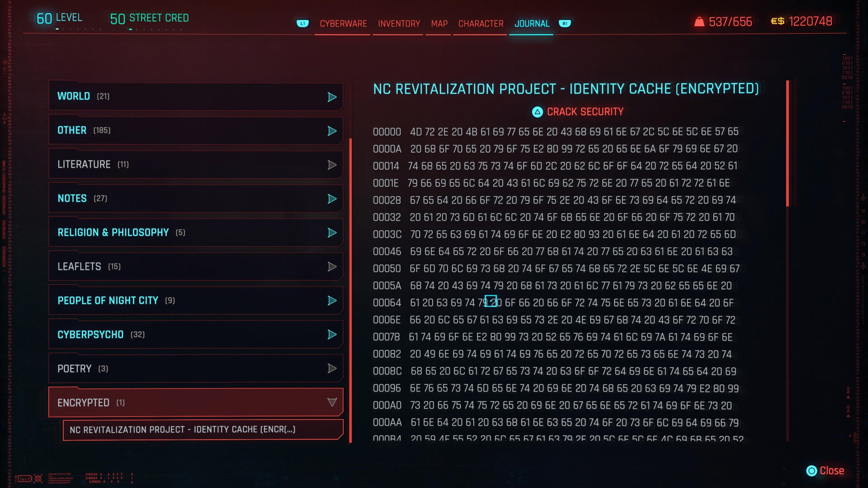The height and width of the screenshot is (488, 868).
Task: Click the eurodollar currency symbol
Action: coord(777,21)
